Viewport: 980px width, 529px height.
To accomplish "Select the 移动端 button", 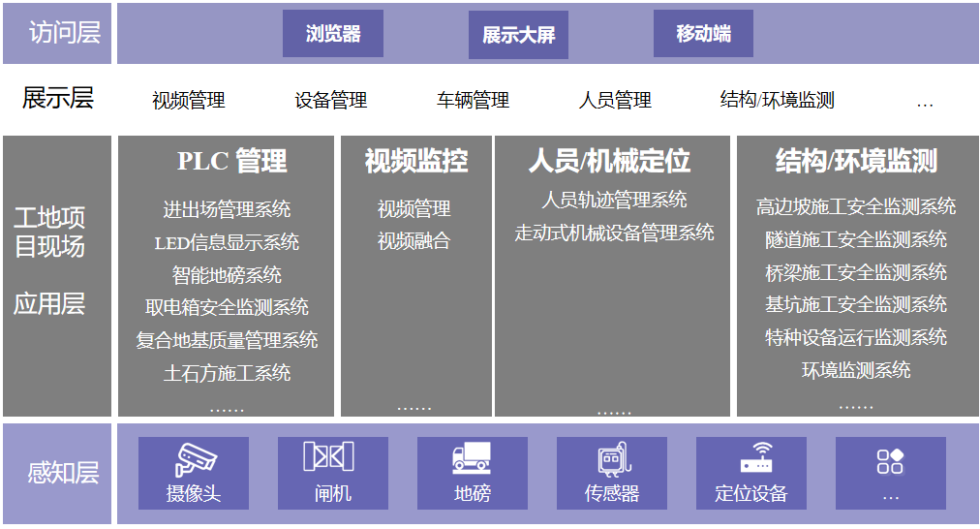I will coord(703,34).
